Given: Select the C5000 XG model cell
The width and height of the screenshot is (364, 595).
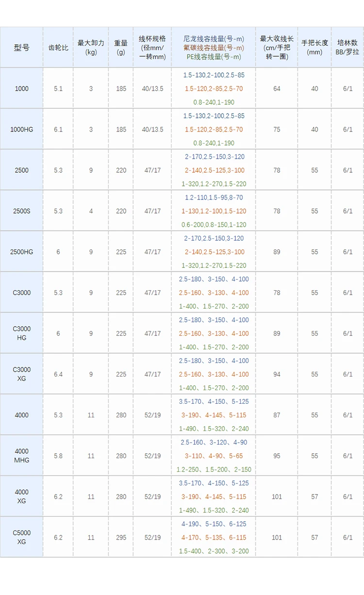Looking at the screenshot, I should tap(22, 537).
